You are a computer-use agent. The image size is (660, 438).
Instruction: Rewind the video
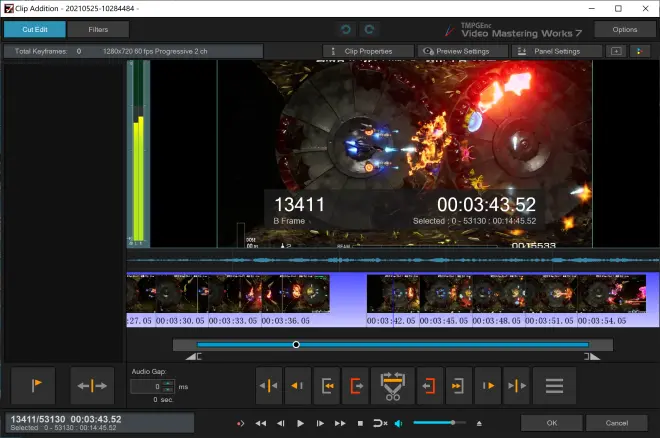(261, 423)
